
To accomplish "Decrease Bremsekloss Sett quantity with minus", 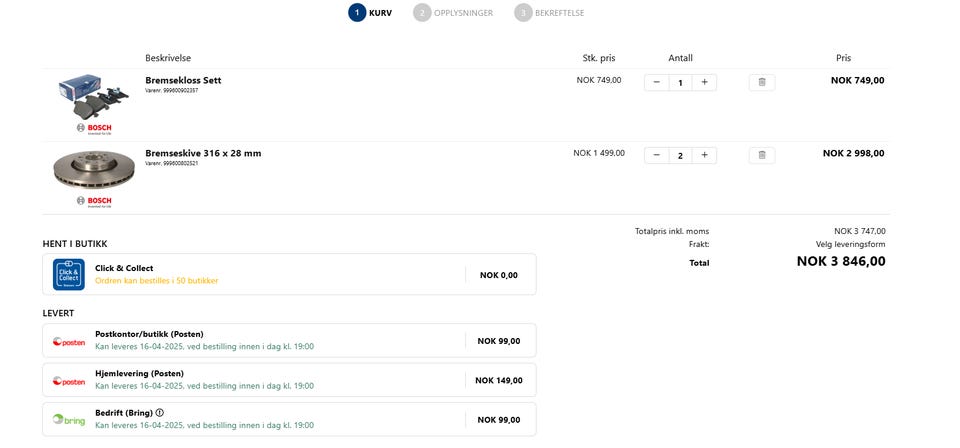I will 657,82.
